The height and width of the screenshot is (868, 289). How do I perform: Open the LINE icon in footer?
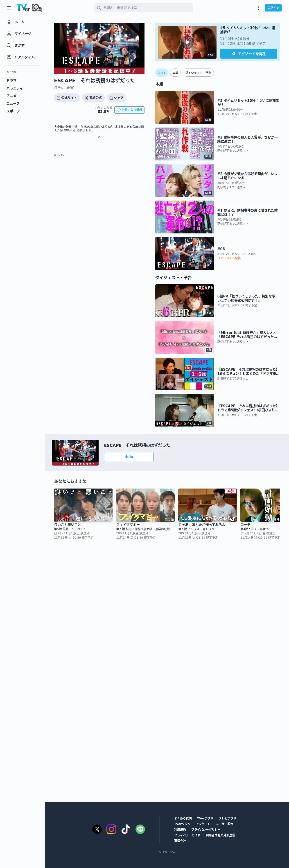(x=140, y=829)
